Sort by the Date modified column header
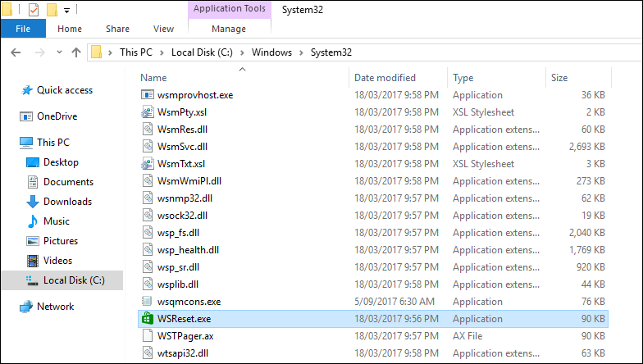Screen dimensions: 643x364 385,78
